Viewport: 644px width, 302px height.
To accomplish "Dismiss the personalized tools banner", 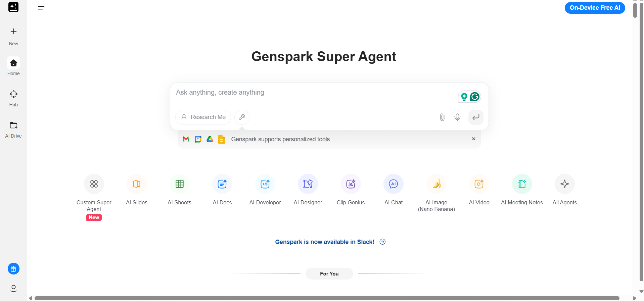I will pos(473,139).
